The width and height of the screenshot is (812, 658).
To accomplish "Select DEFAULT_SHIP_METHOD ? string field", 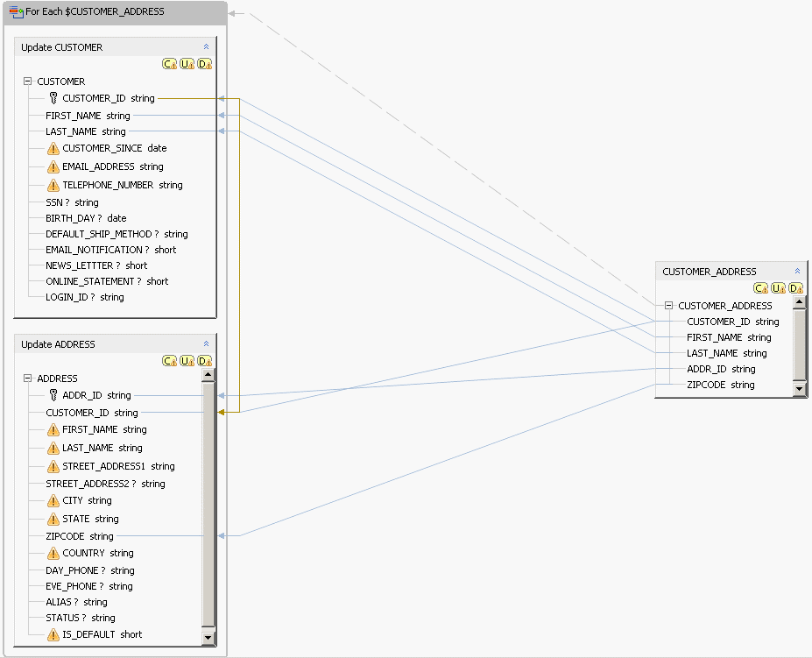I will pyautogui.click(x=117, y=234).
